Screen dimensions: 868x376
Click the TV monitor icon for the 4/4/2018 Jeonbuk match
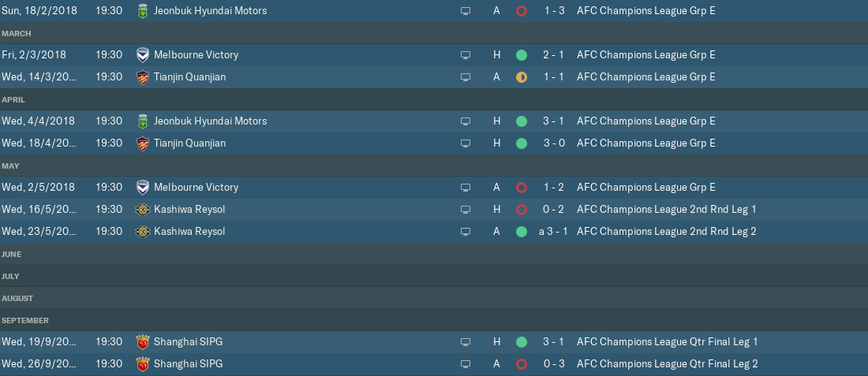click(x=466, y=121)
